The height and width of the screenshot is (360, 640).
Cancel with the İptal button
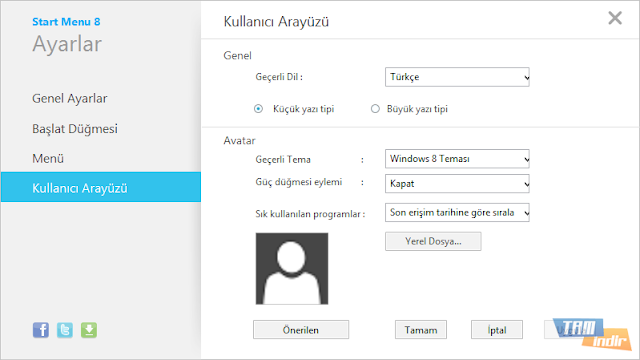[x=497, y=330]
